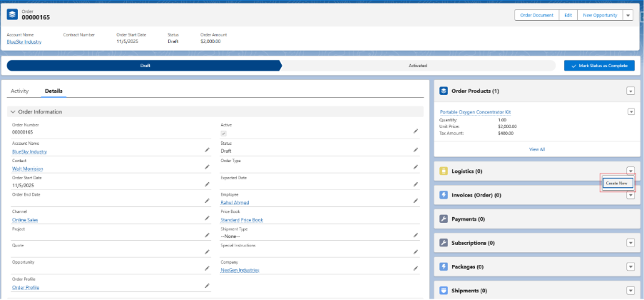Click Mark Status as Complete button

[x=598, y=66]
